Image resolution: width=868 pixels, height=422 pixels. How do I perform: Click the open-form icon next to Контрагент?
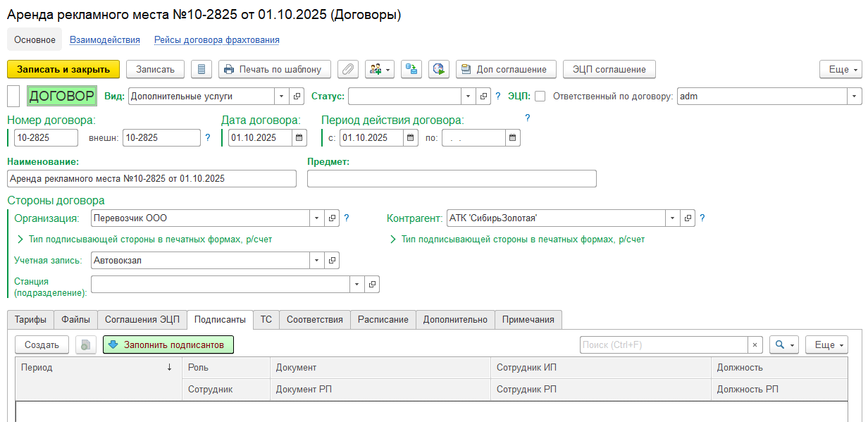click(x=688, y=218)
